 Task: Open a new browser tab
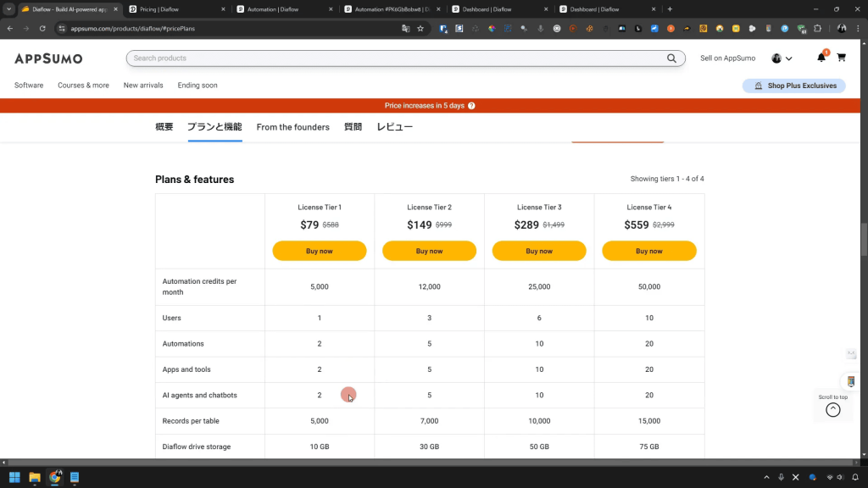670,8
